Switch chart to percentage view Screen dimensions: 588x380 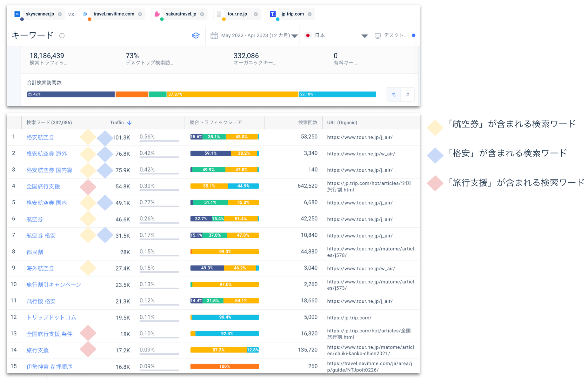pyautogui.click(x=394, y=95)
